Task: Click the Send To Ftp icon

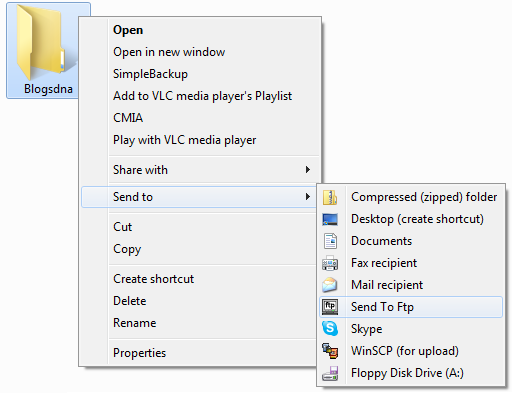Action: 330,307
